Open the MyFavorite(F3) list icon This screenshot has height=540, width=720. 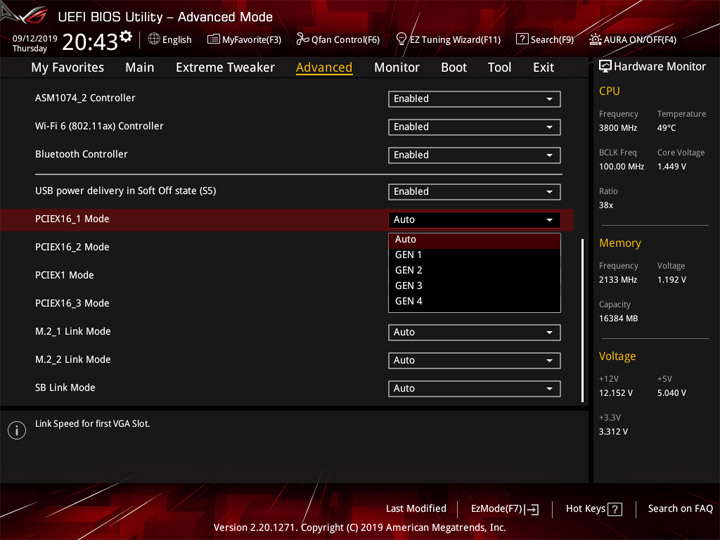[213, 39]
